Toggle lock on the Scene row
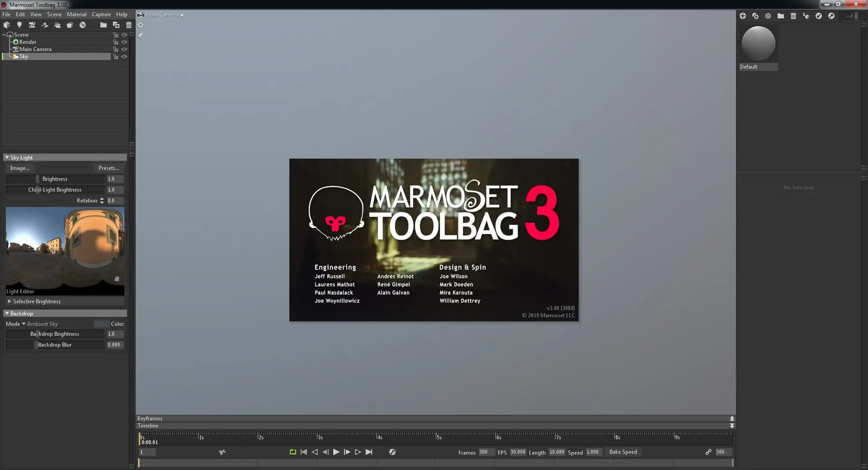 click(116, 35)
